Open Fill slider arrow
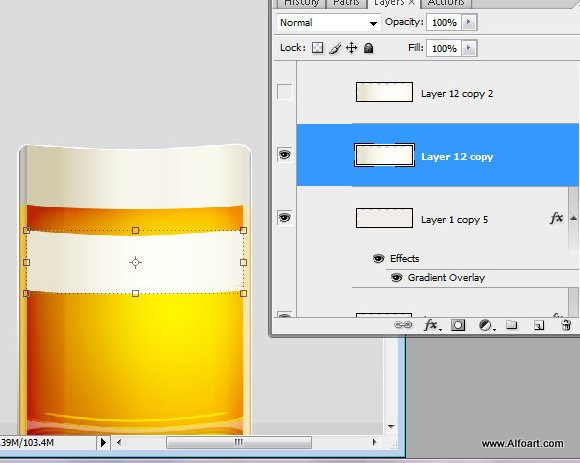The width and height of the screenshot is (580, 463). 469,48
